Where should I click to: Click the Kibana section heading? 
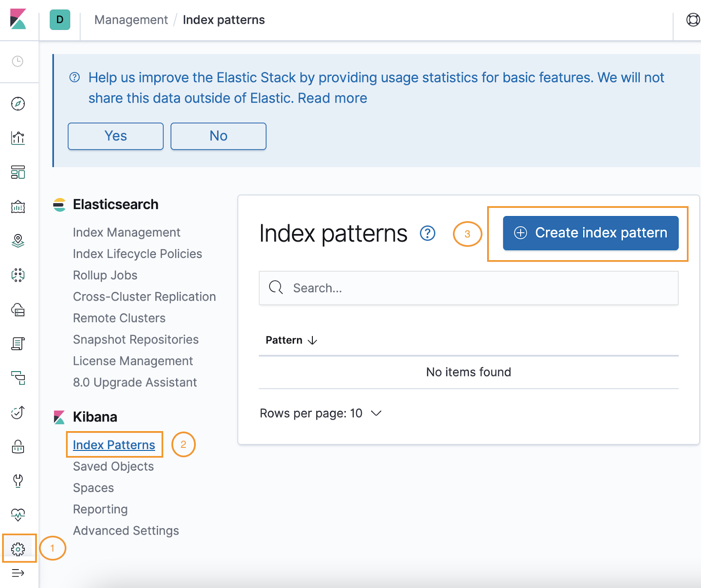click(95, 417)
